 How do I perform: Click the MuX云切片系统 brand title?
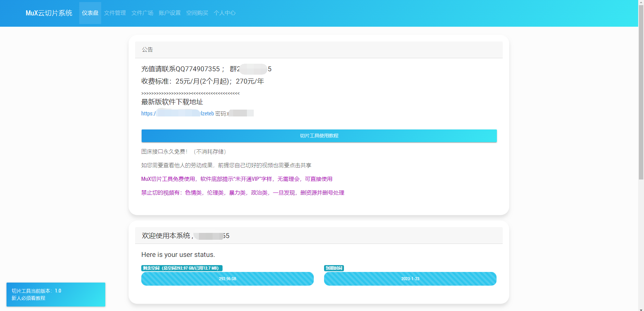[x=49, y=13]
